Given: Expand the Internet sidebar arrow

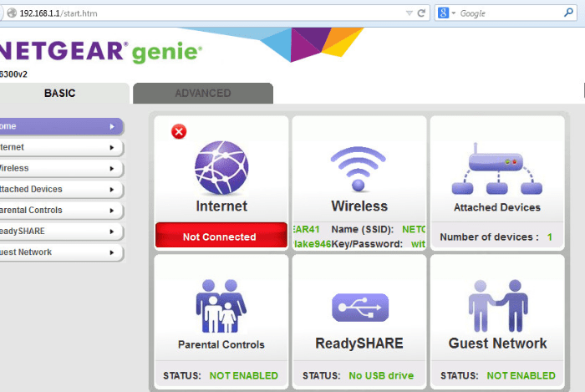Looking at the screenshot, I should [112, 147].
